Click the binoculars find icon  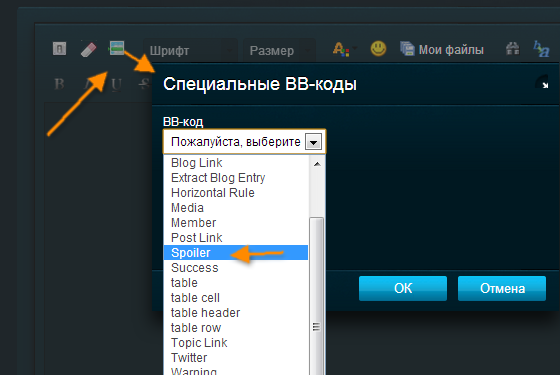pos(512,49)
